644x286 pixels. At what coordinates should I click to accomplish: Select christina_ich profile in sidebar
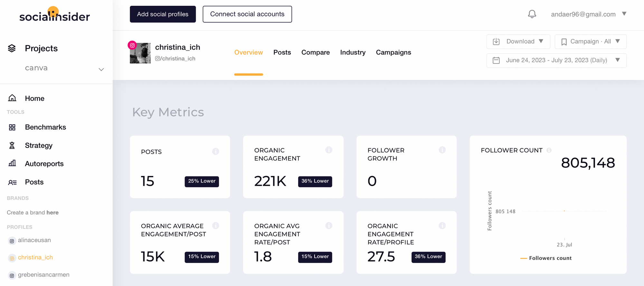(35, 257)
